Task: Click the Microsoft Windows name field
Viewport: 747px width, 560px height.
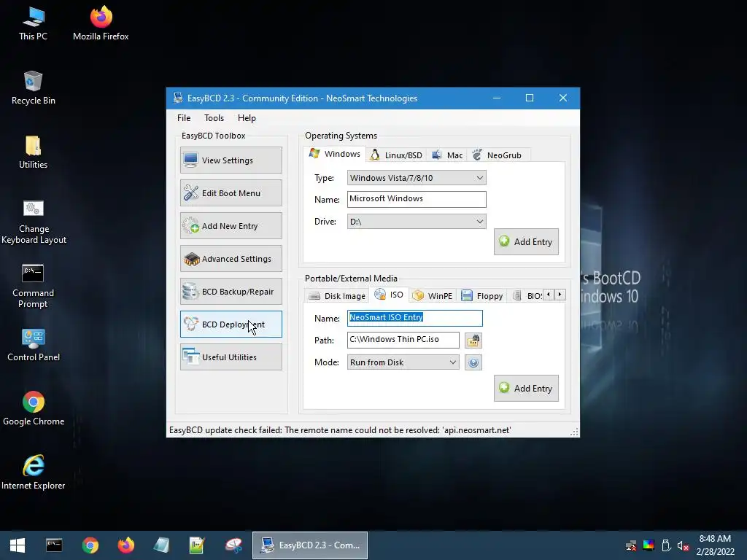Action: tap(417, 199)
